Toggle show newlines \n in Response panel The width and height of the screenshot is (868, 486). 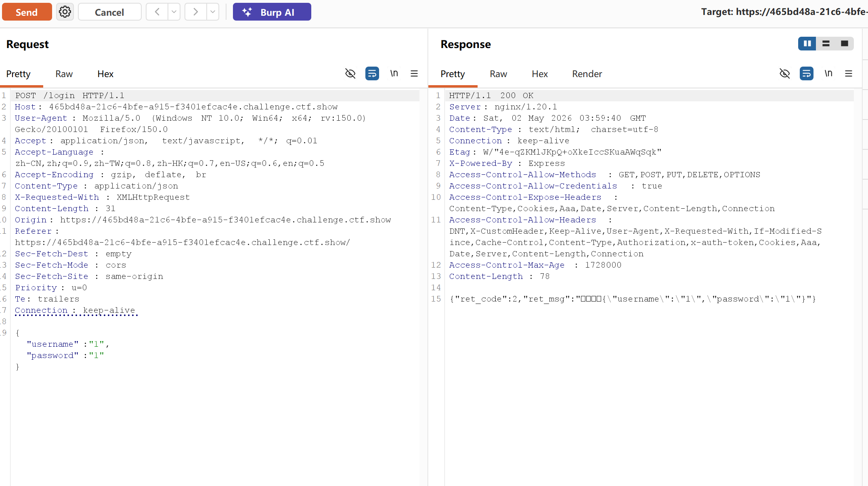click(828, 73)
